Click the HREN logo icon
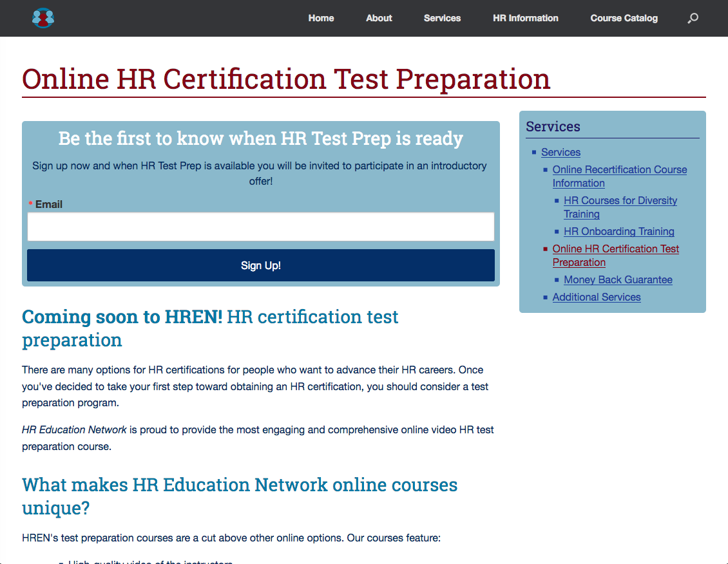The width and height of the screenshot is (728, 564). pos(43,18)
